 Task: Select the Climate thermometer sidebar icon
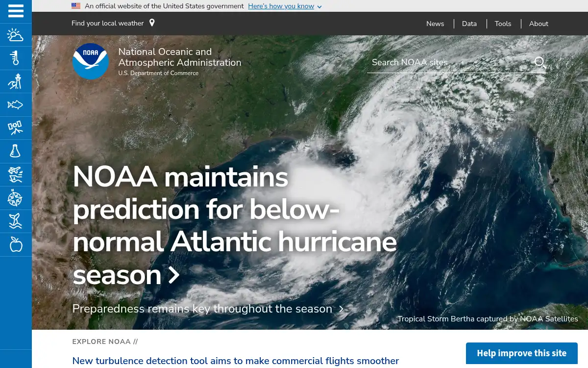(16, 58)
